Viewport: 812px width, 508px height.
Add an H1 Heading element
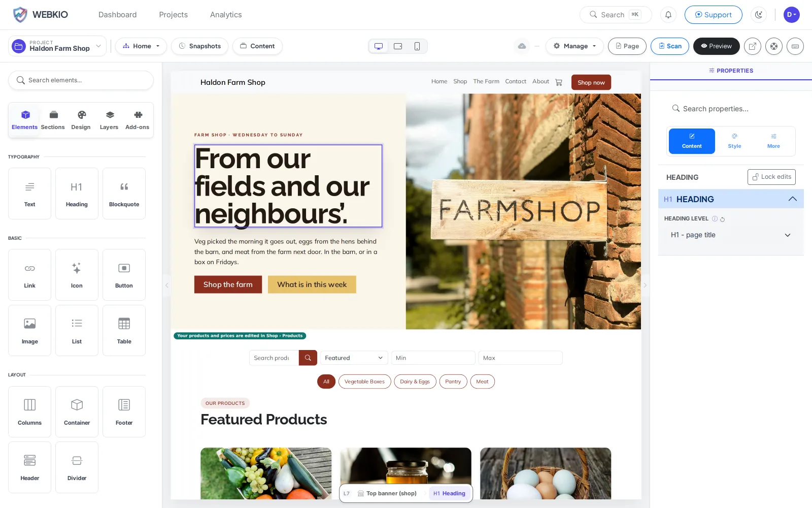77,194
